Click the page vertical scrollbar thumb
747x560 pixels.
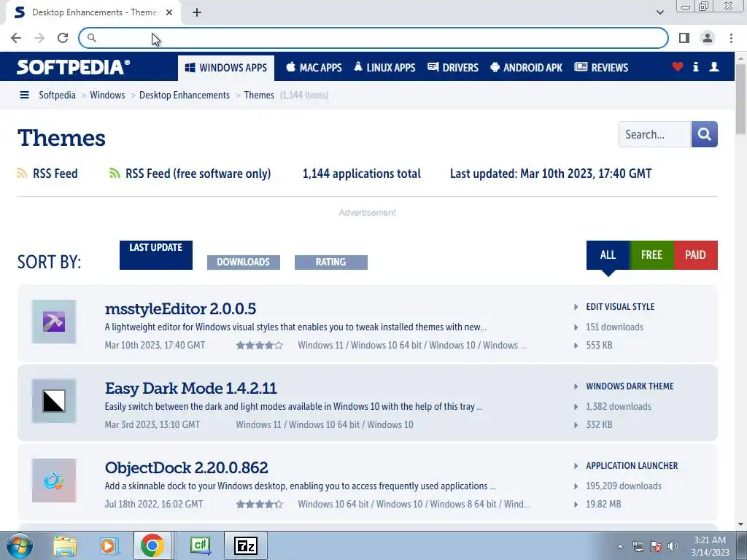pos(740,98)
